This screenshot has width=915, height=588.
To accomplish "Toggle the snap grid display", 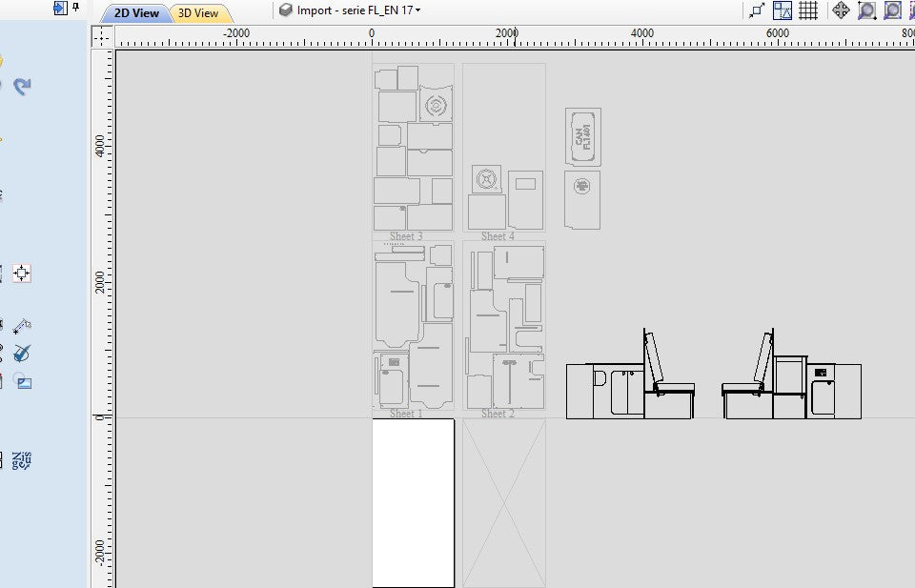I will click(x=808, y=10).
